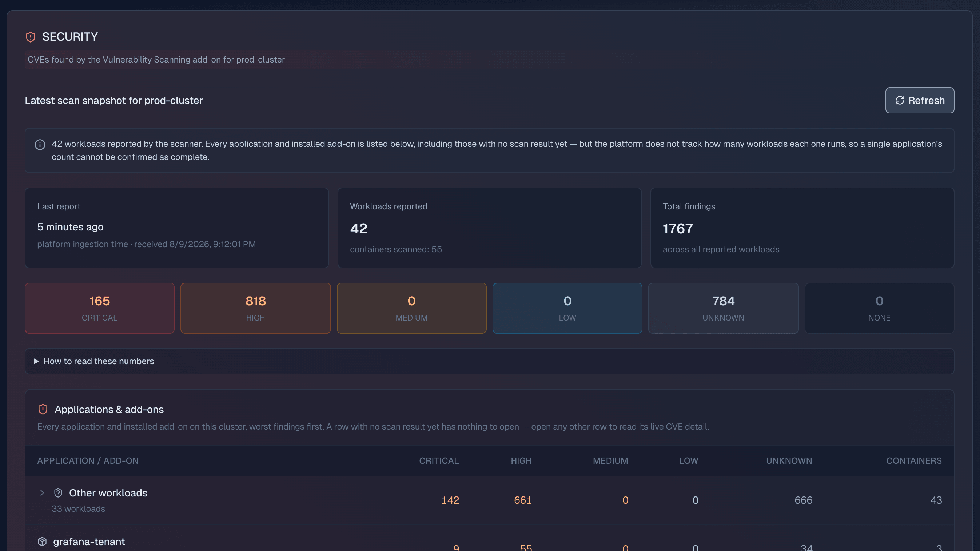Click the UNKNOWN column header
The height and width of the screenshot is (551, 980).
coord(789,460)
